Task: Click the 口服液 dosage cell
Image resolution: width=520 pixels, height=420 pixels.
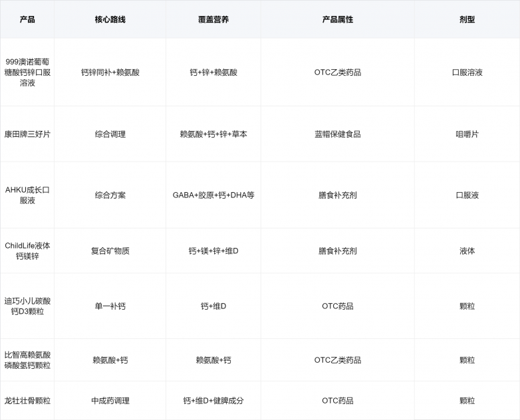Action: [x=467, y=195]
